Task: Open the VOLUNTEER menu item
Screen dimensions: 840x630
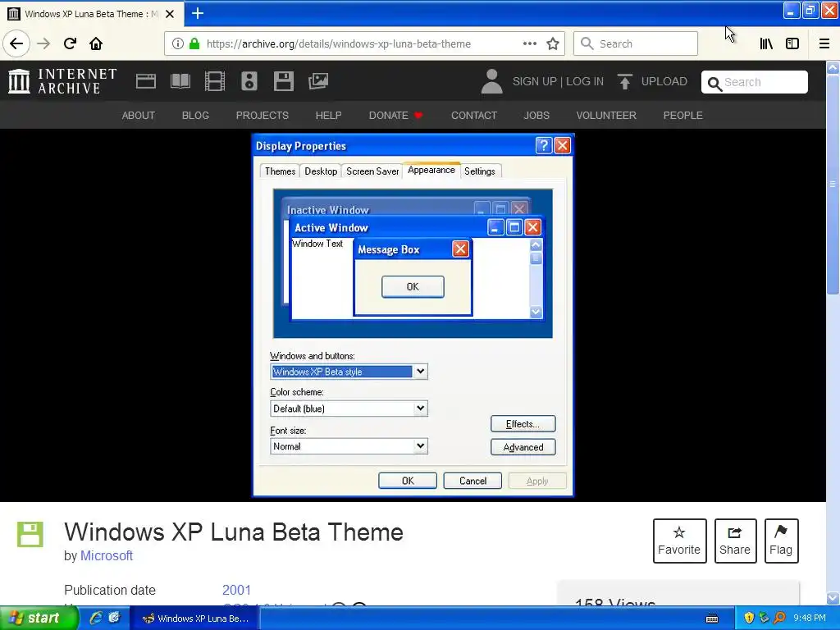Action: [606, 115]
